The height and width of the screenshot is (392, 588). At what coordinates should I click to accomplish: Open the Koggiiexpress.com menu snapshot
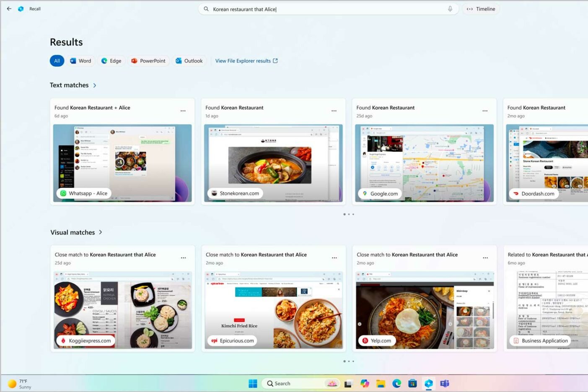point(123,310)
